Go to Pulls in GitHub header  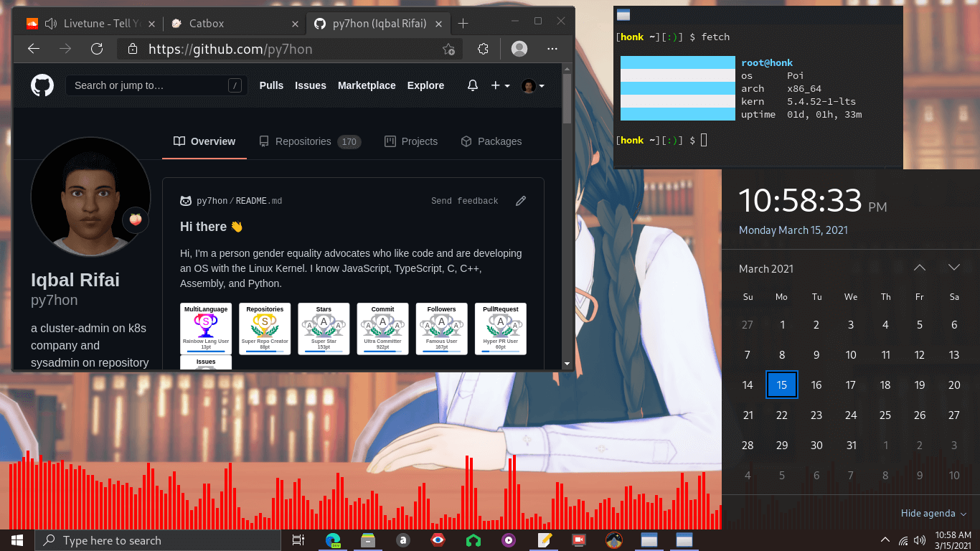[271, 85]
